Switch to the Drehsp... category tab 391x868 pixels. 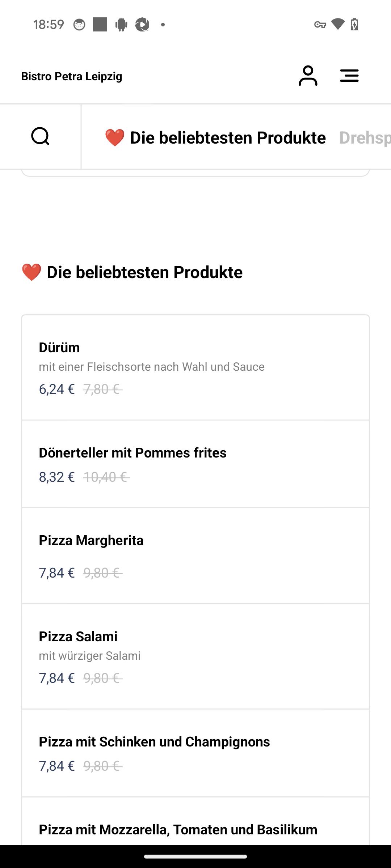(365, 138)
